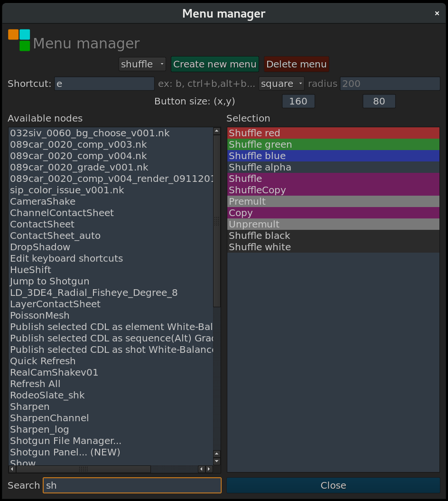Select CameraShake from Available nodes
Viewport: 448px width, 501px height.
coord(43,201)
